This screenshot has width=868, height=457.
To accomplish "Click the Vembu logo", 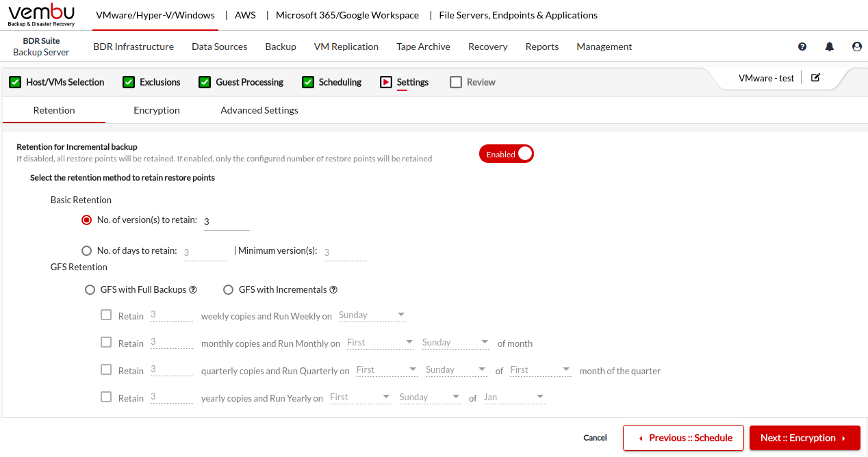I will [x=42, y=15].
